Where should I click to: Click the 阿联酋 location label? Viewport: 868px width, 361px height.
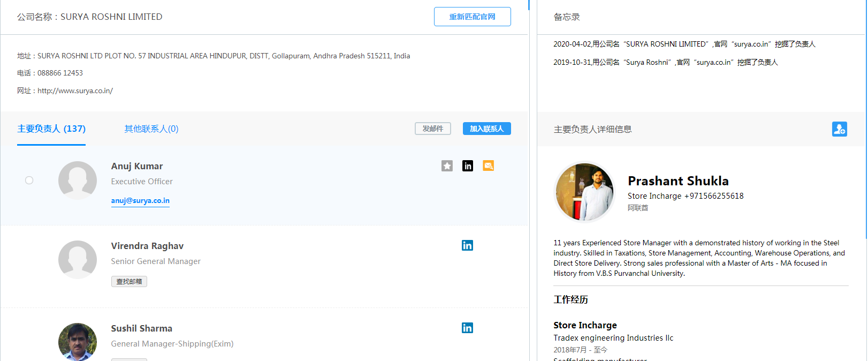pyautogui.click(x=638, y=208)
